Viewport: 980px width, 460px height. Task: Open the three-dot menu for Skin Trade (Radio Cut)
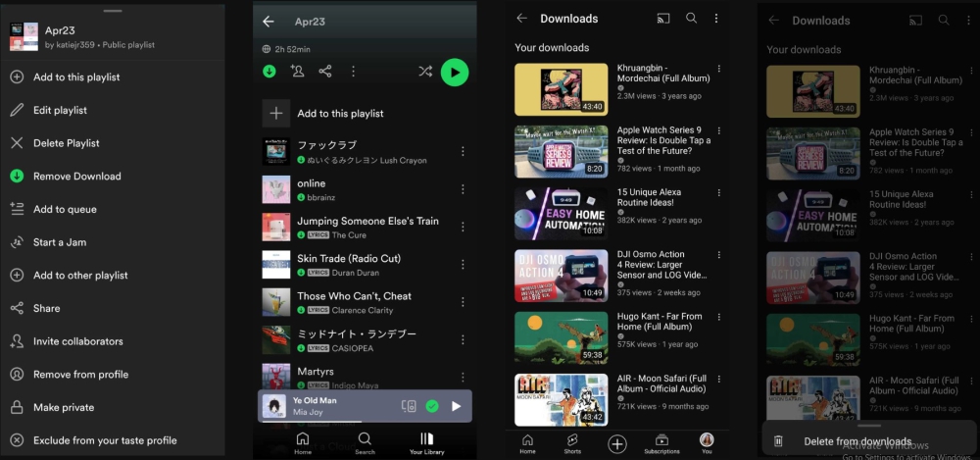coord(463,265)
